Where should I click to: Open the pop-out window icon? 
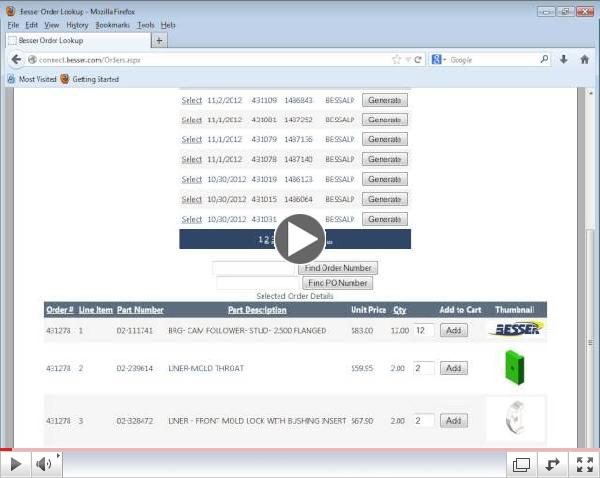point(521,464)
